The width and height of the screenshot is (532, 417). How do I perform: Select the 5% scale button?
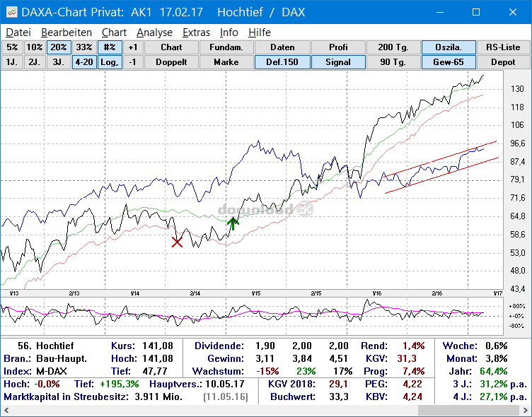coord(12,47)
